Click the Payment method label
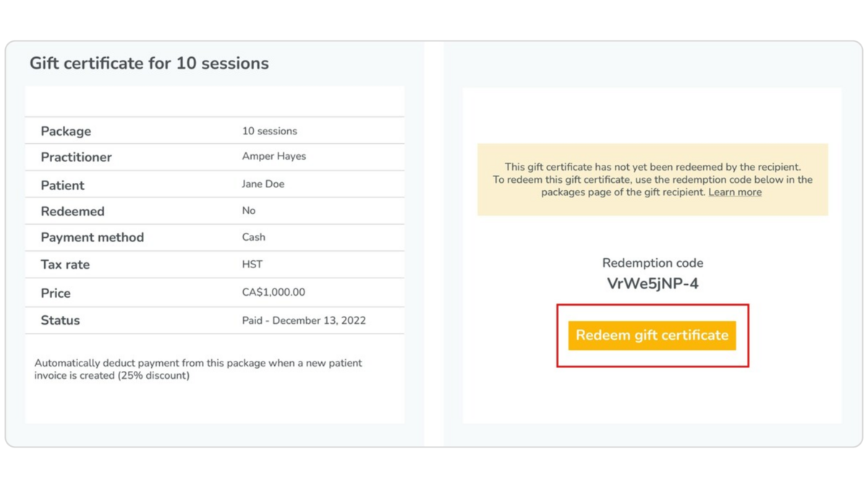The height and width of the screenshot is (488, 868). (92, 237)
